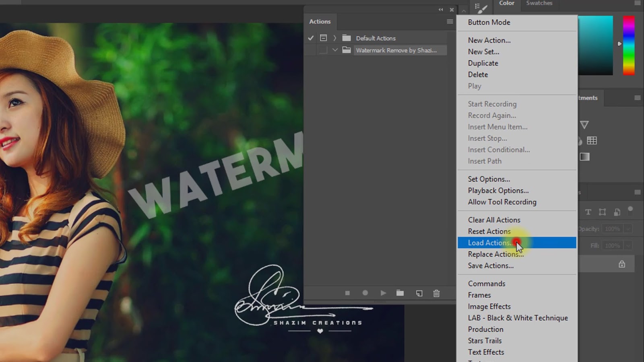Choose New Set... menu item
This screenshot has width=644, height=362.
[517, 51]
